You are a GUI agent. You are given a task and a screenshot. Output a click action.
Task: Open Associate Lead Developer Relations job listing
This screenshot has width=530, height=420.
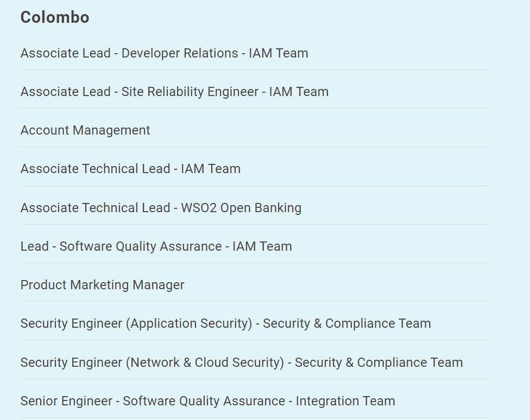point(165,53)
